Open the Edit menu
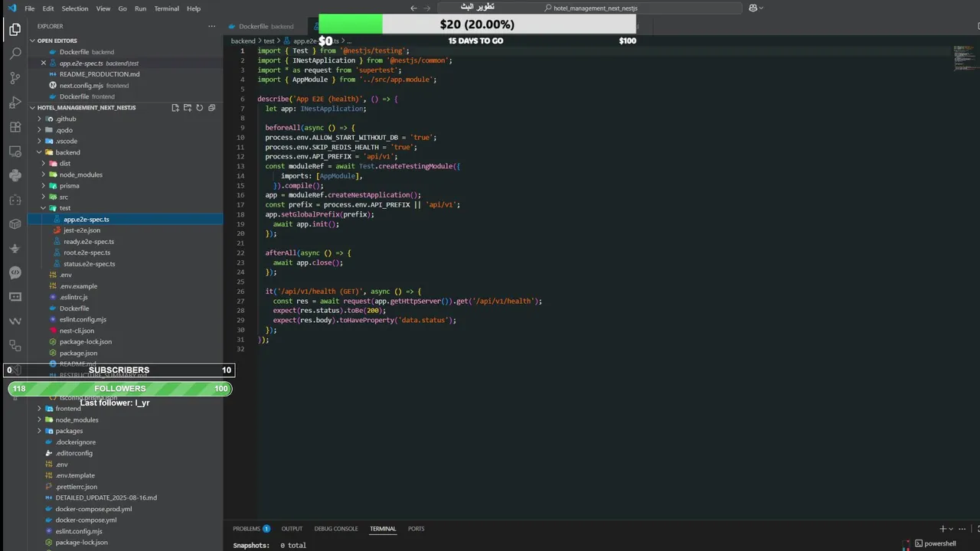 click(48, 8)
